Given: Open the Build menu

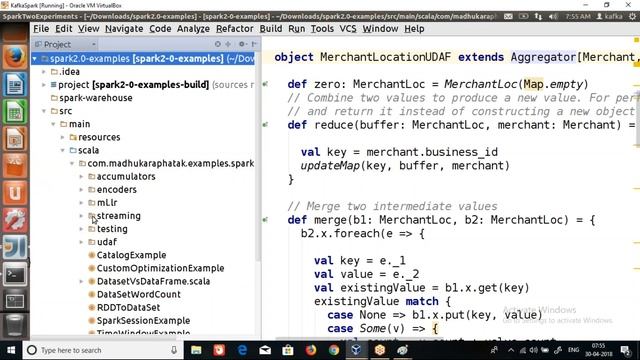Looking at the screenshot, I should coord(271,29).
